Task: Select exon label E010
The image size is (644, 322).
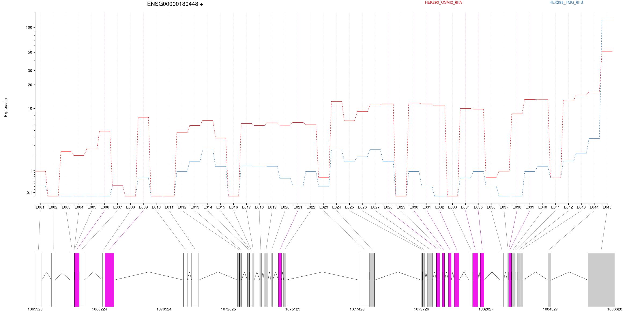Action: 156,207
